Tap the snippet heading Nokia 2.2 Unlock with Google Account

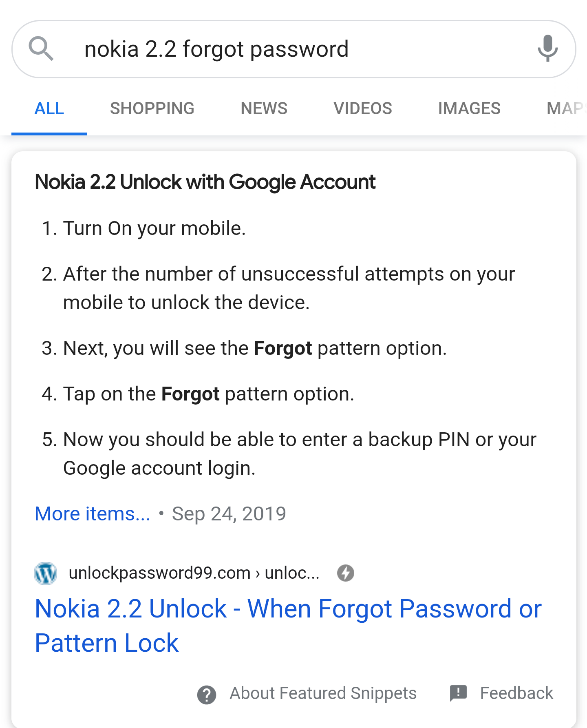pyautogui.click(x=205, y=182)
